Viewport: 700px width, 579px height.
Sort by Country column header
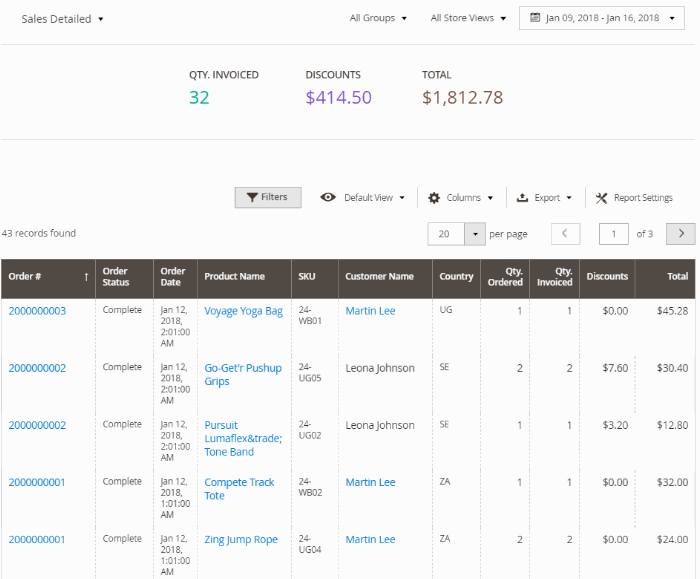pyautogui.click(x=456, y=277)
